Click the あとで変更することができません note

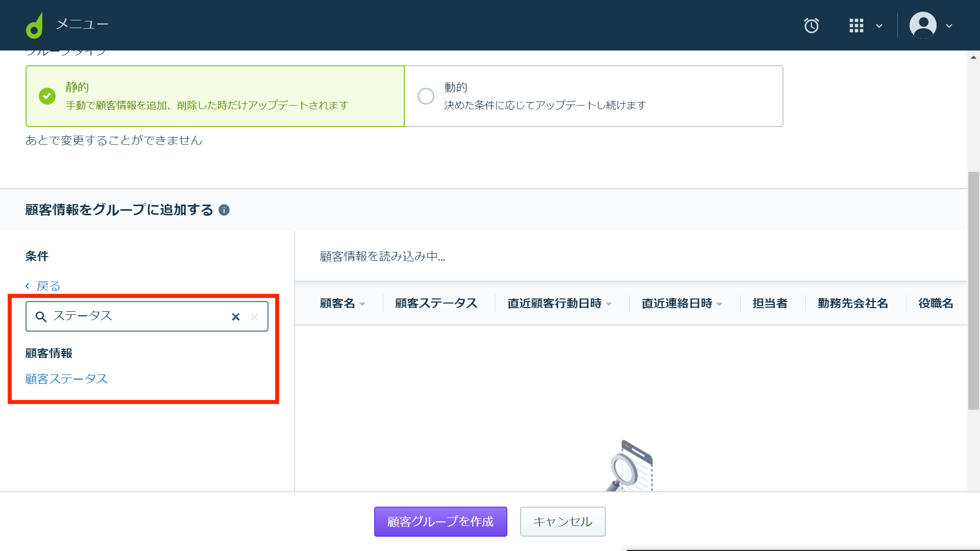click(114, 140)
